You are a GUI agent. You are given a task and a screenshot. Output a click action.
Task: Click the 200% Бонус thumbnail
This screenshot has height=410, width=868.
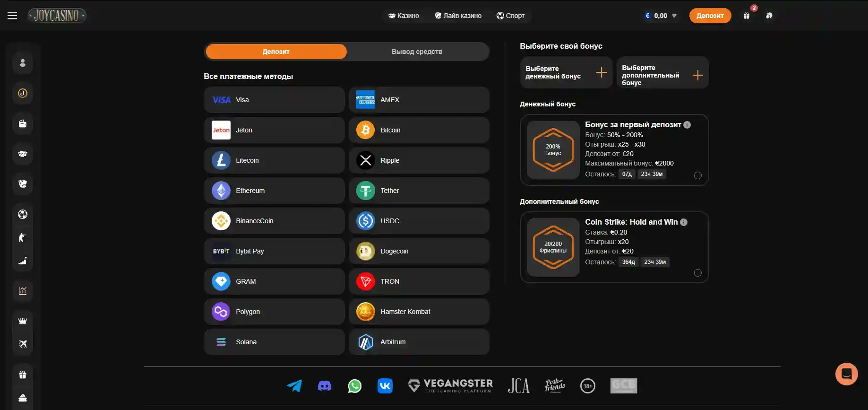tap(553, 150)
